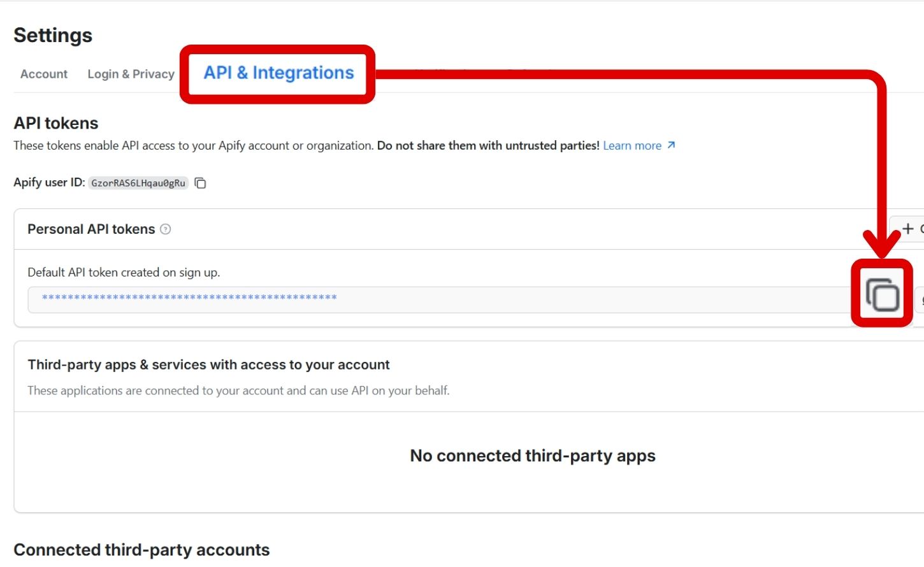Open the Learn more link about API tokens

[x=632, y=145]
